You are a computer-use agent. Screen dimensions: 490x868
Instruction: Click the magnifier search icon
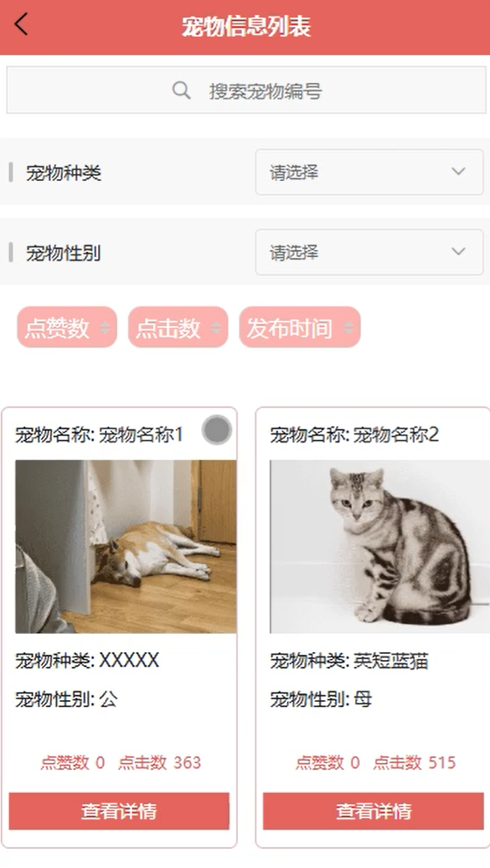click(x=181, y=90)
